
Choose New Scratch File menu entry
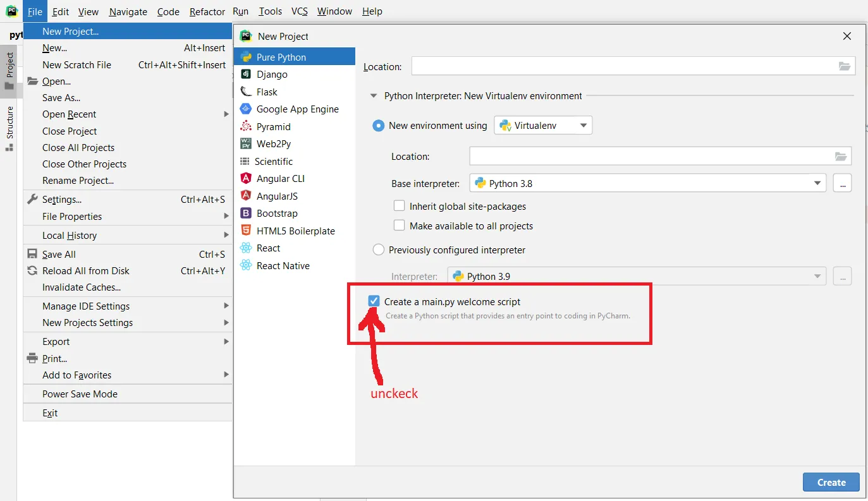(128, 64)
